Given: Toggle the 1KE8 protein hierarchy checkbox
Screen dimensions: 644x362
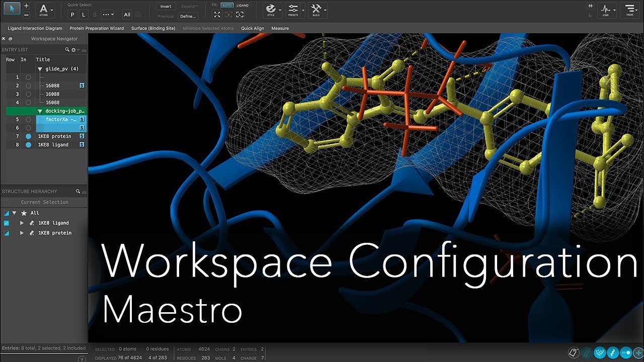Looking at the screenshot, I should pos(7,233).
